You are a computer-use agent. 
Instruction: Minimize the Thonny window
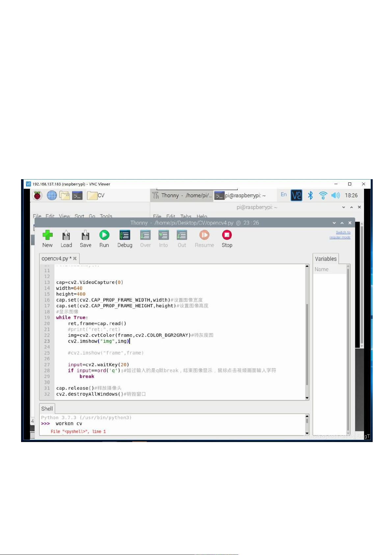334,223
